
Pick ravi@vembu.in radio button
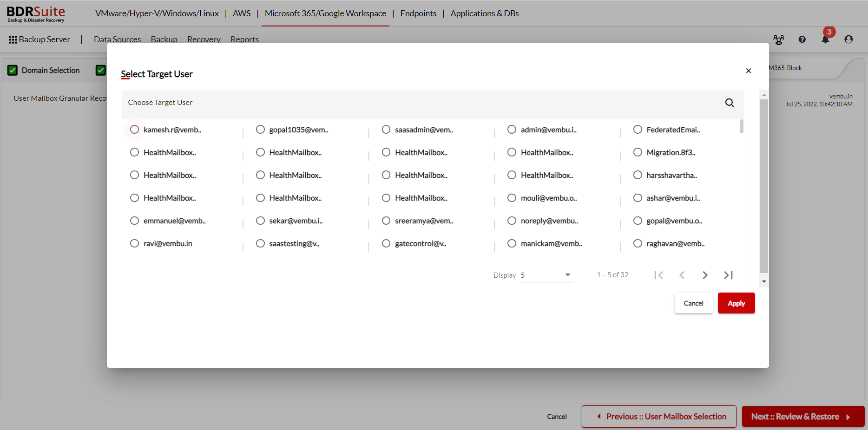(134, 243)
